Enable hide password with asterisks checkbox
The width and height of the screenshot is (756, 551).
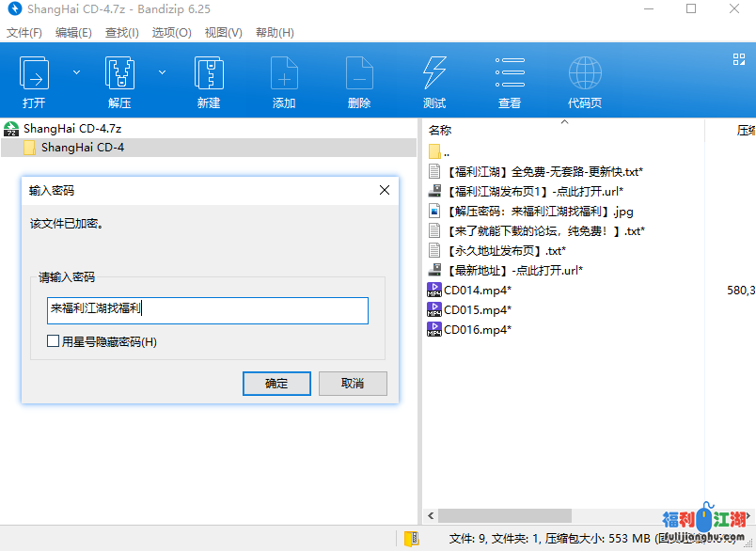coord(54,342)
